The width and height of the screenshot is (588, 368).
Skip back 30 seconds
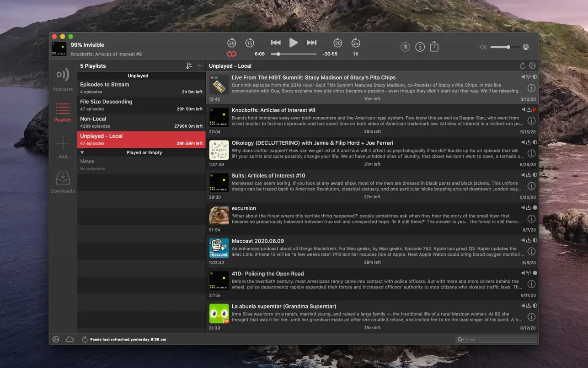232,43
